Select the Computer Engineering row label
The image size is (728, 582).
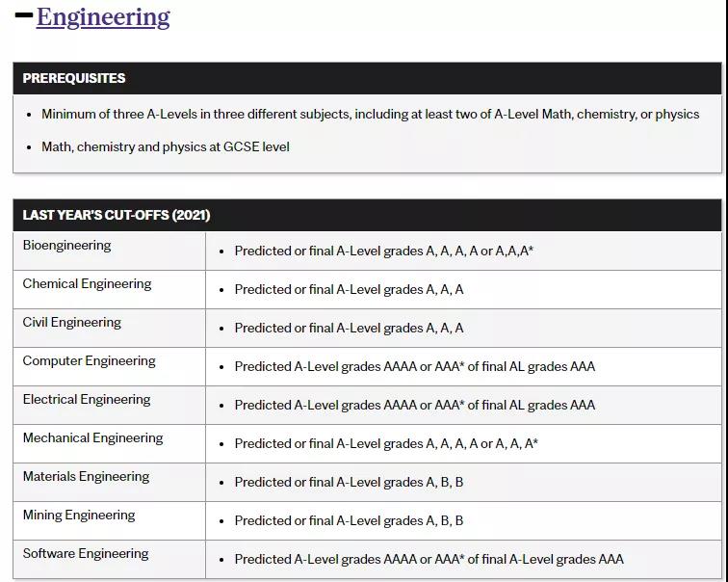click(x=89, y=361)
